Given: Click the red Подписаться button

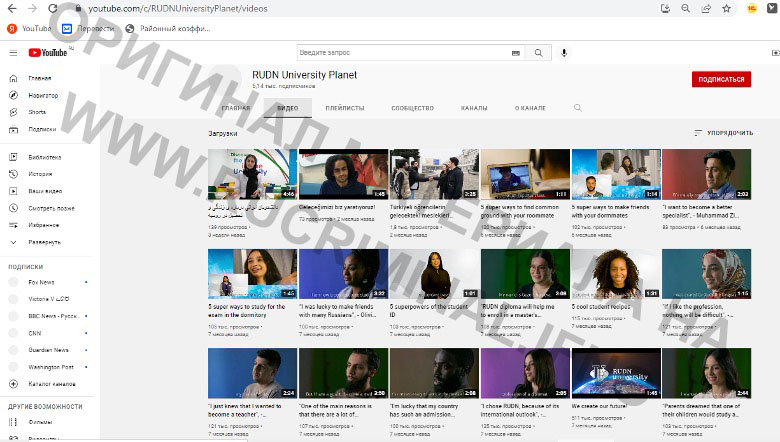Looking at the screenshot, I should (x=720, y=79).
